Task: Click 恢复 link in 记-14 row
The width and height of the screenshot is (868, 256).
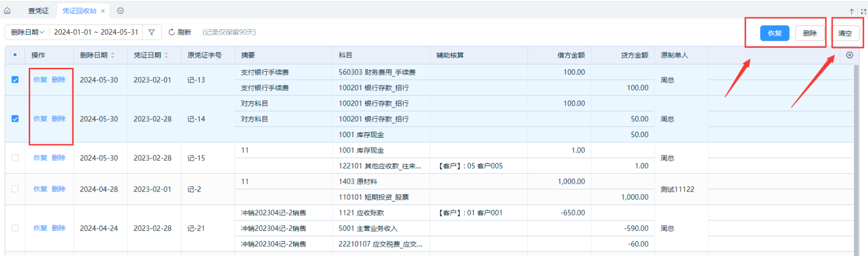Action: [40, 119]
